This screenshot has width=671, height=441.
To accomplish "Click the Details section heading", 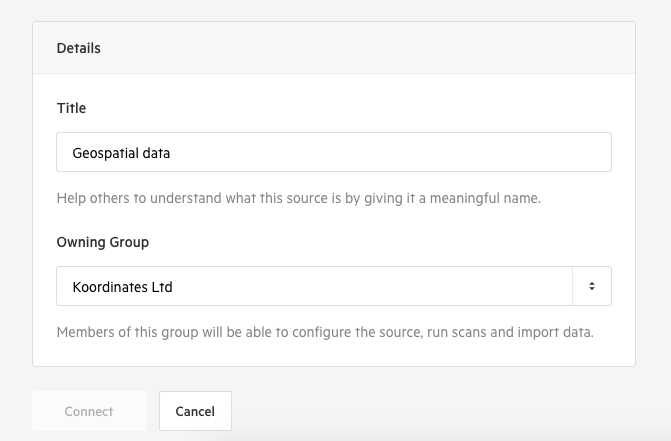I will point(79,48).
